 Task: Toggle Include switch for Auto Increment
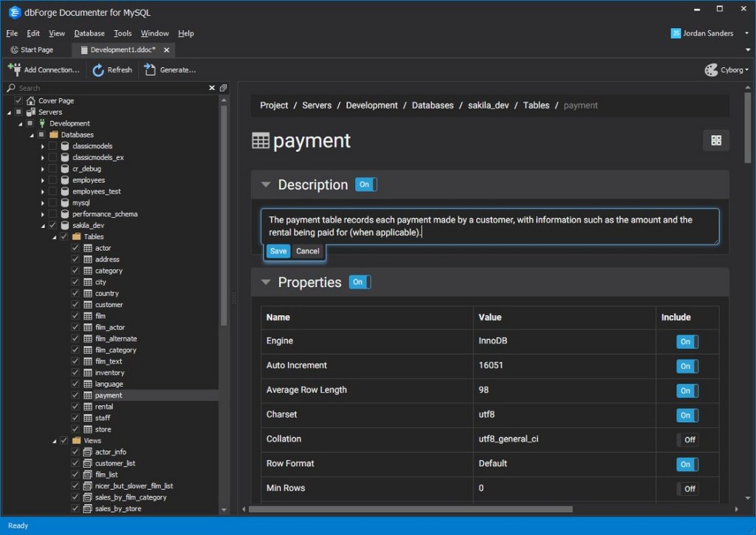point(687,366)
